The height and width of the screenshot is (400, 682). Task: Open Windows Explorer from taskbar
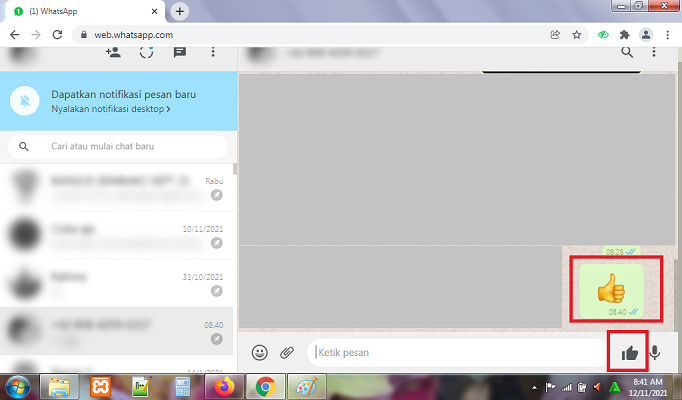coord(60,387)
